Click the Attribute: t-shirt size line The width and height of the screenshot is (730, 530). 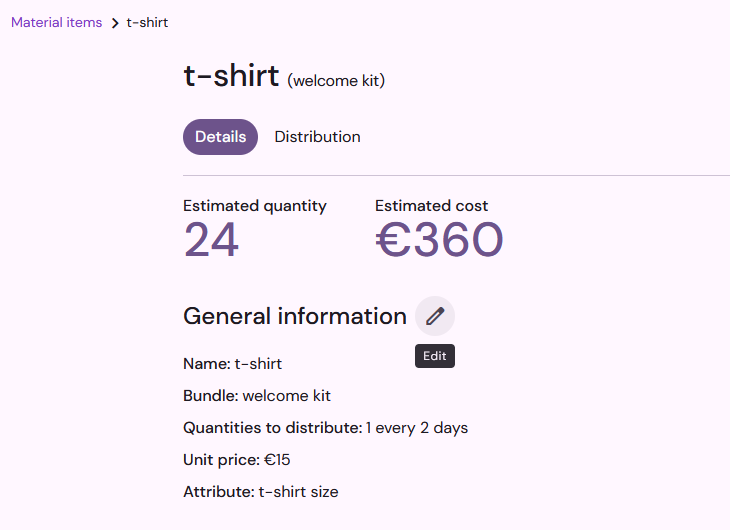pos(261,492)
